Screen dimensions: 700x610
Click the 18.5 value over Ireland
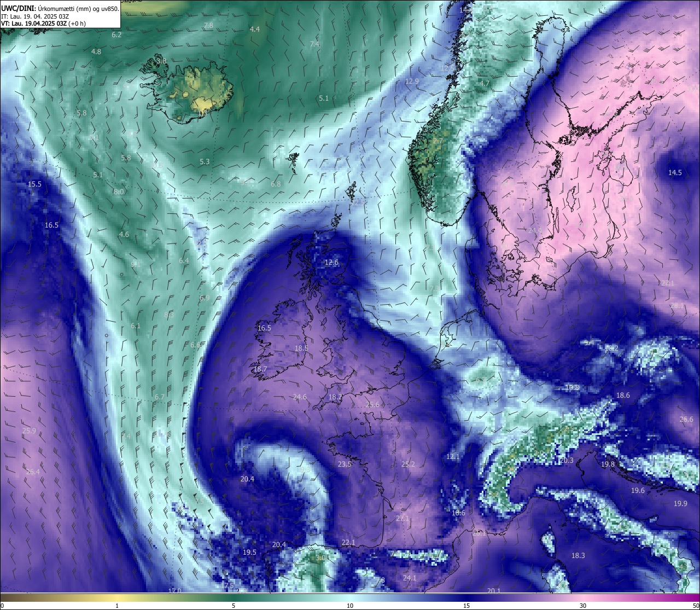(x=301, y=348)
